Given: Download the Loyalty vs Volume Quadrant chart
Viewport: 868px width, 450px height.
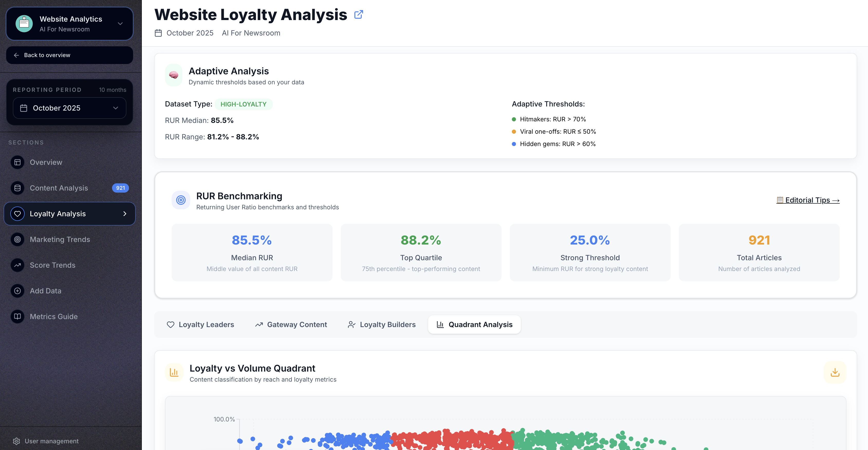Looking at the screenshot, I should tap(835, 372).
